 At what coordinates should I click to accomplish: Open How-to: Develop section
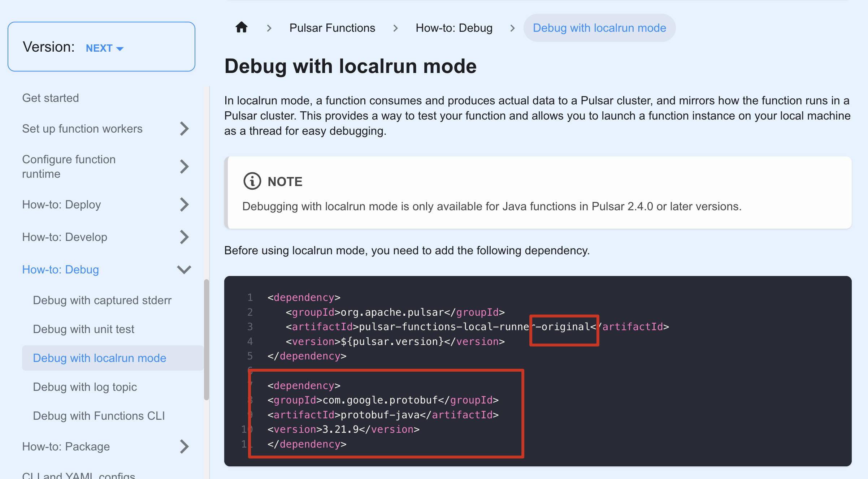coord(65,237)
